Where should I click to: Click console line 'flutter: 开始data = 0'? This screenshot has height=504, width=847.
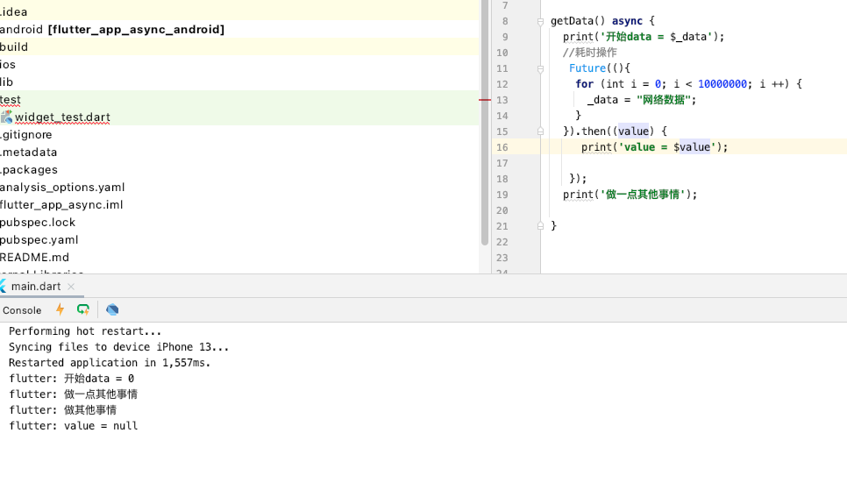[71, 378]
